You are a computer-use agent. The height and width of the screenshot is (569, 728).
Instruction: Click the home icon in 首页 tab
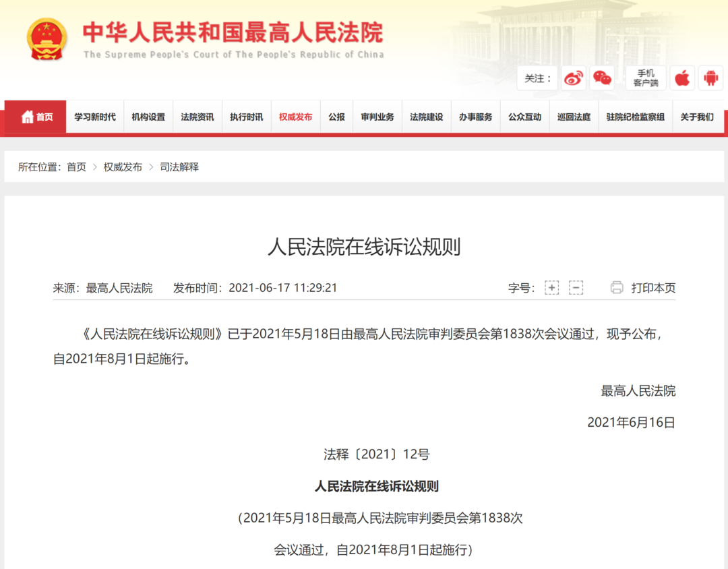[28, 117]
